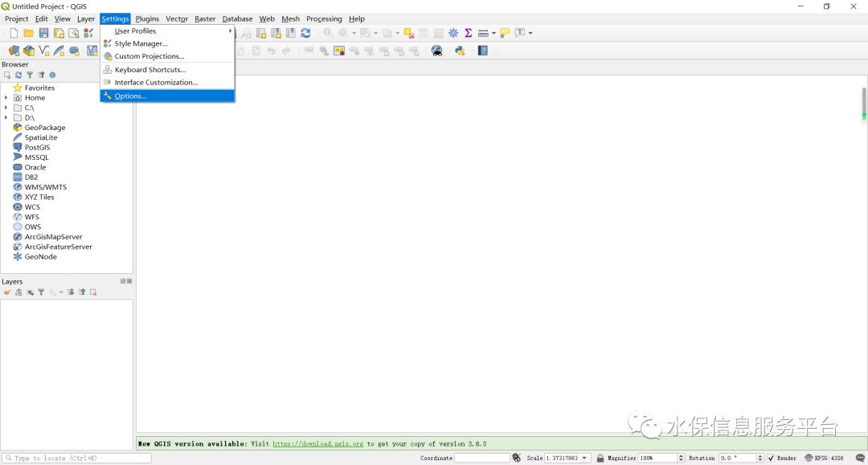Viewport: 868px width, 465px height.
Task: Expand the D:\ drive node
Action: [x=6, y=118]
